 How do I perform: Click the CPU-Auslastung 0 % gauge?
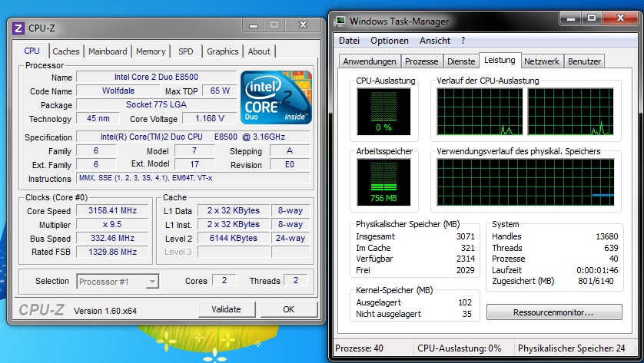coord(383,111)
